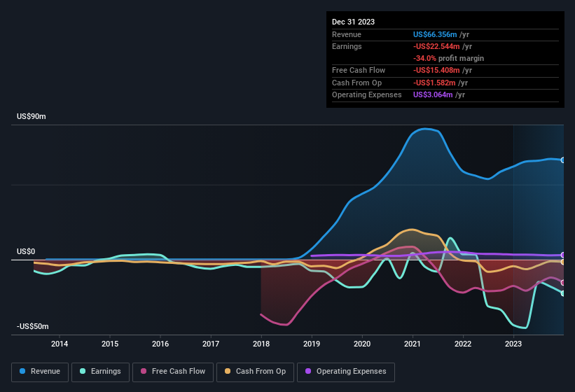The image size is (575, 392).
Task: Toggle the Operating Expenses legend button
Action: click(346, 372)
